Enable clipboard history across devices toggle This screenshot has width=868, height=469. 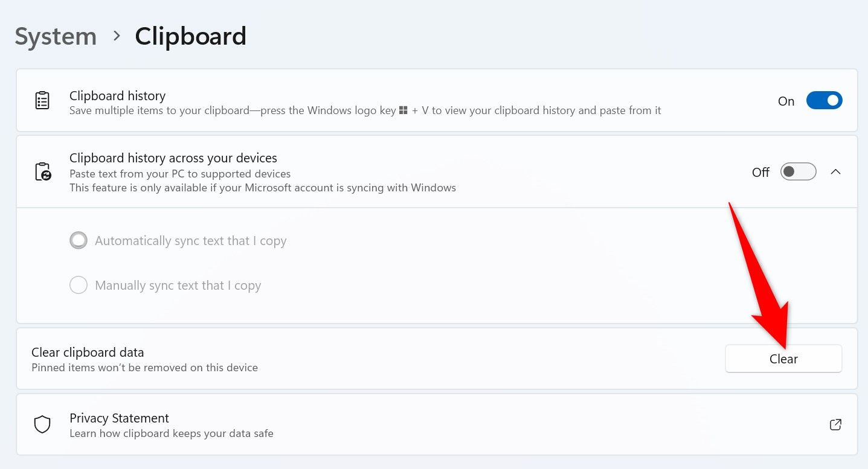(x=798, y=172)
